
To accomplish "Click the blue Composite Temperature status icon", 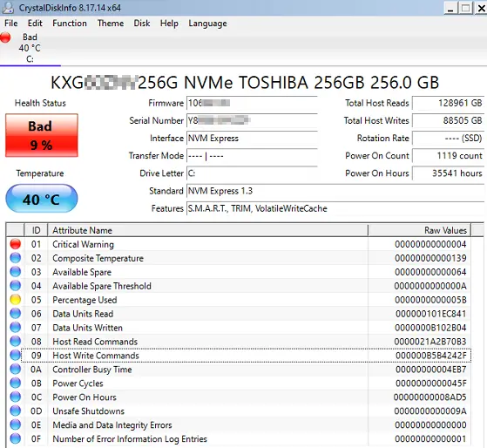I will click(15, 258).
